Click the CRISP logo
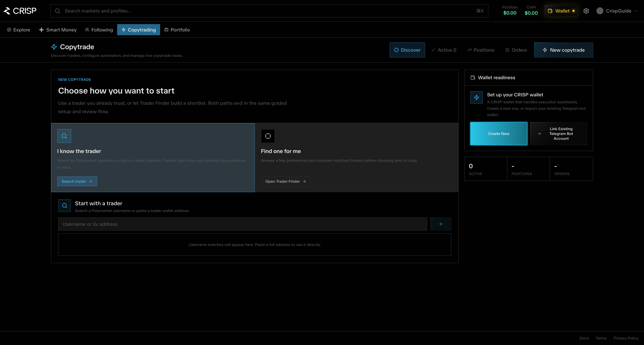Screen dimensions: 644x345 20,11
